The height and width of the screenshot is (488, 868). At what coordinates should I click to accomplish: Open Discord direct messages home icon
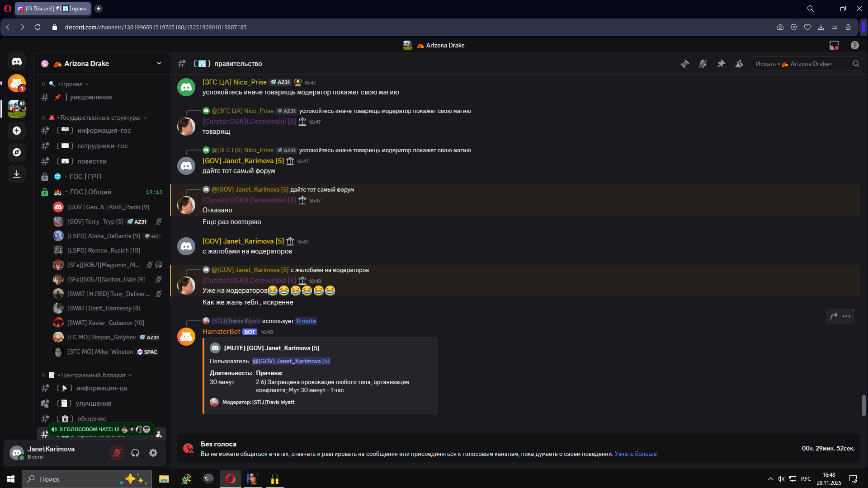pos(17,61)
